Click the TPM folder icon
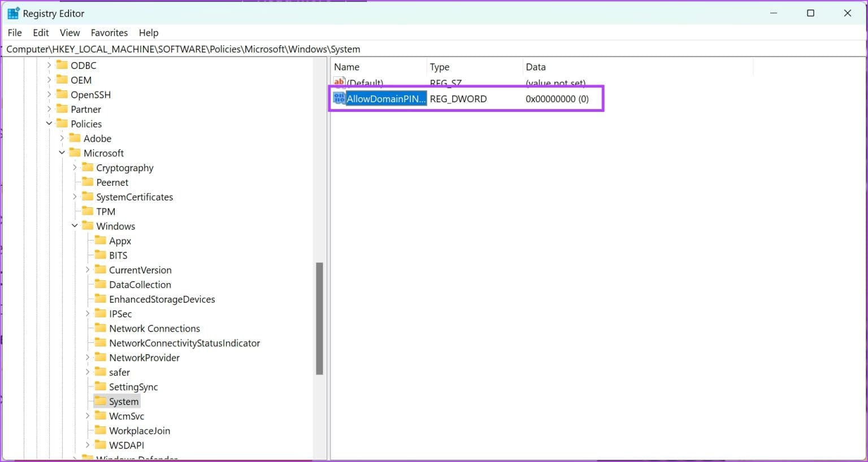This screenshot has width=868, height=462. (88, 211)
